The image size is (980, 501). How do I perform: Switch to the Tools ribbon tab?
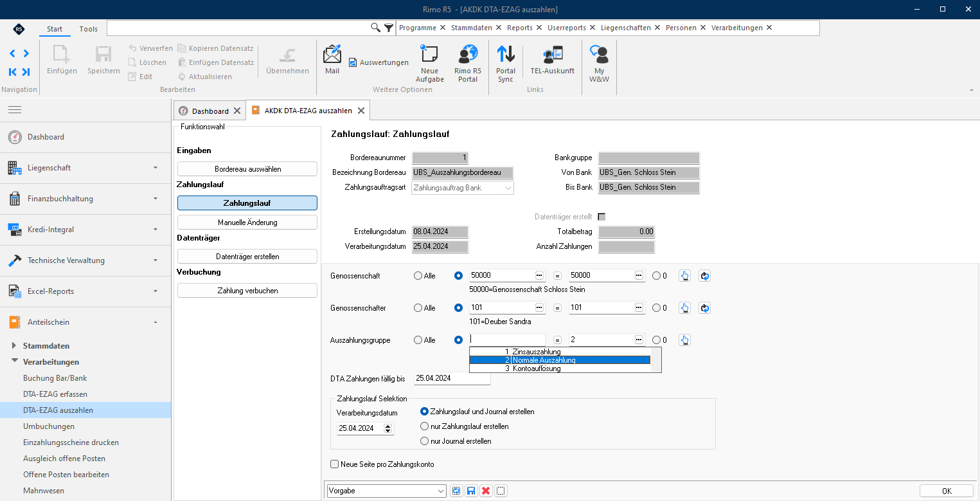(x=89, y=29)
